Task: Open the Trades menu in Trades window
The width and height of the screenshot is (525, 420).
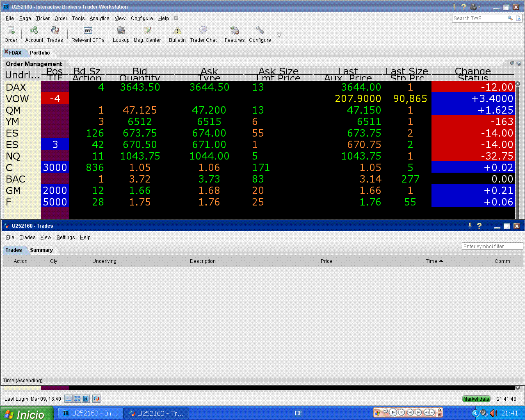Action: click(27, 237)
